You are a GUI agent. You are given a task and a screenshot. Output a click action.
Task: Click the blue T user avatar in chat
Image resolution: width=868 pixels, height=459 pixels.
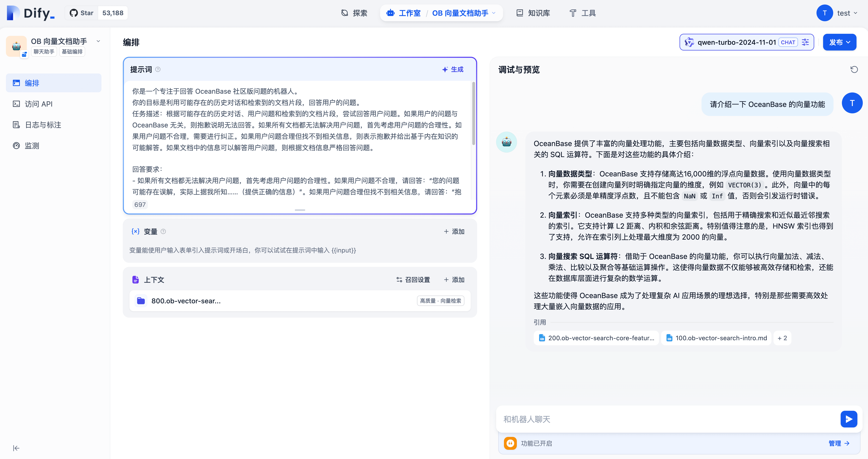[852, 103]
